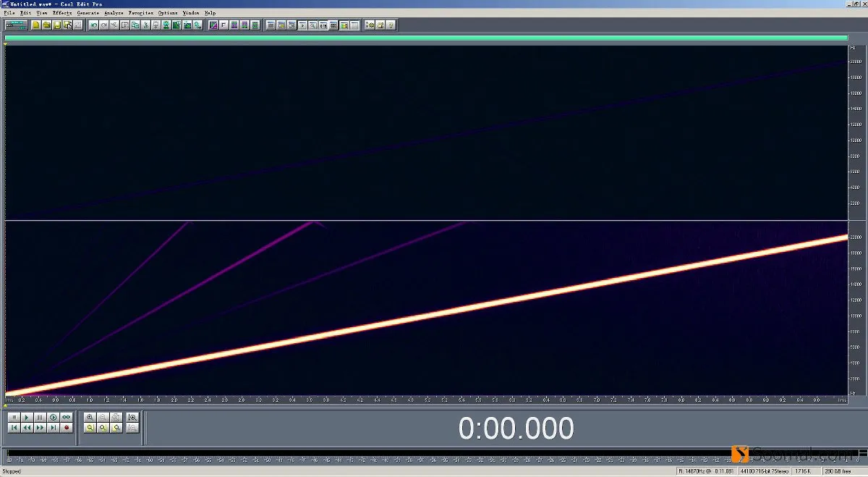Click the Undo arrow icon in the toolbar
Screen dimensions: 868x477
pos(94,25)
